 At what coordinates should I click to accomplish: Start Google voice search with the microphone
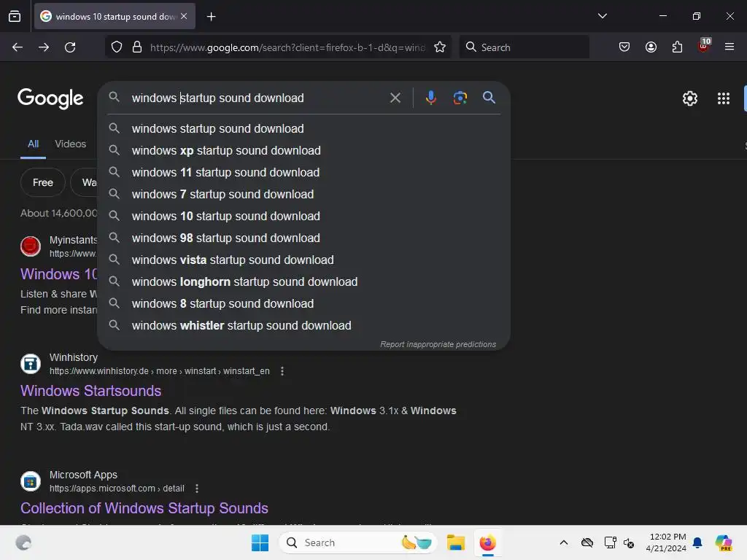coord(430,98)
